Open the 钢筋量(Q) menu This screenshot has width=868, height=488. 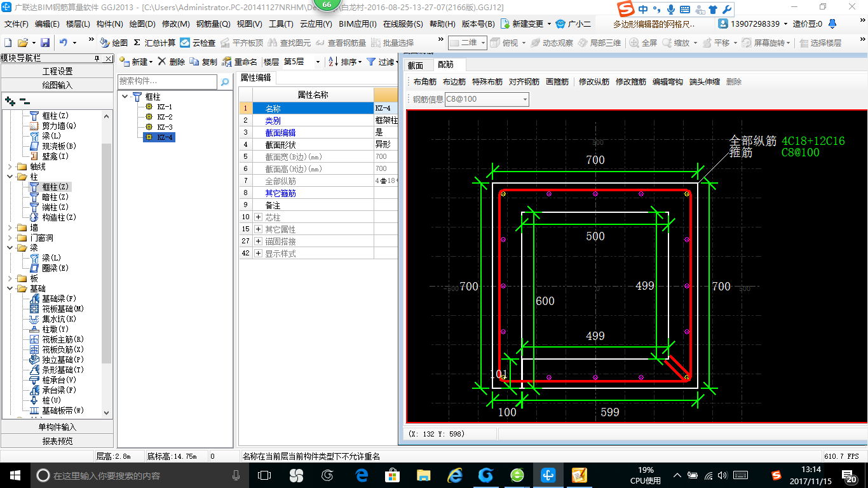click(213, 24)
